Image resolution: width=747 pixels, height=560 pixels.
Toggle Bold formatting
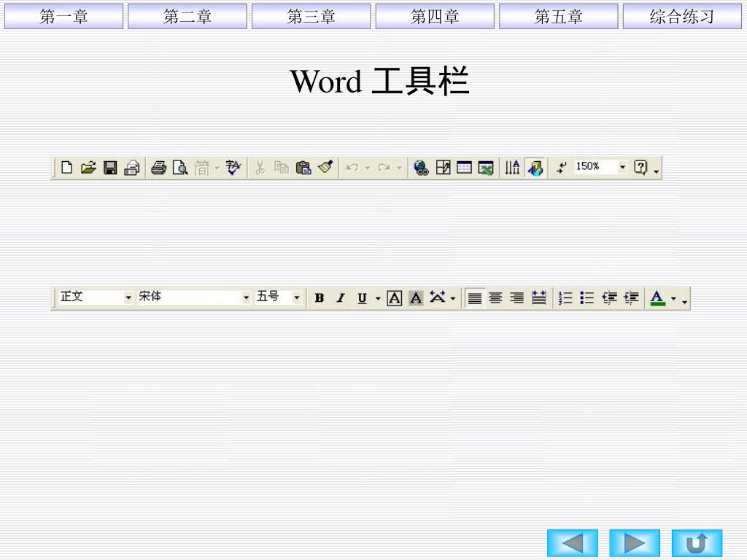[320, 298]
